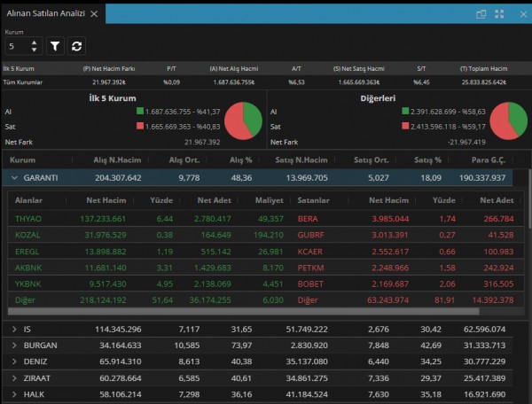This screenshot has width=532, height=404.
Task: Click the Alanlar sub-table header
Action: 28,200
